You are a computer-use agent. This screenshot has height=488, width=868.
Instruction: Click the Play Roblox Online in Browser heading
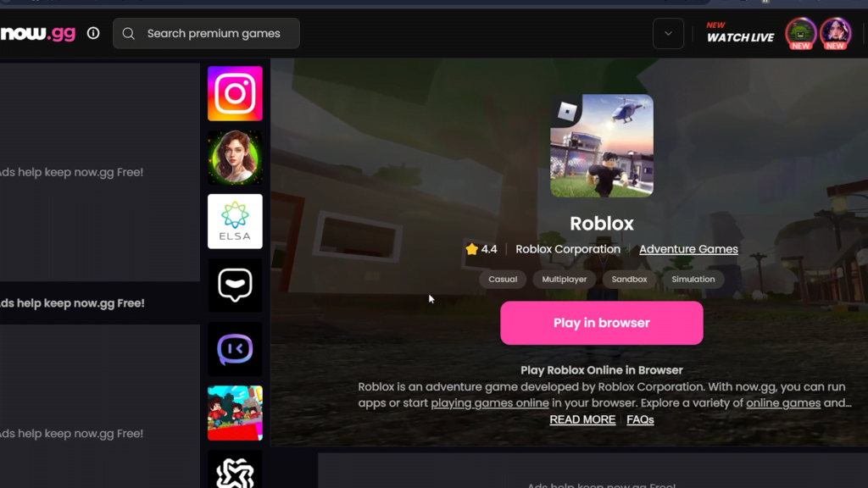[x=602, y=370]
